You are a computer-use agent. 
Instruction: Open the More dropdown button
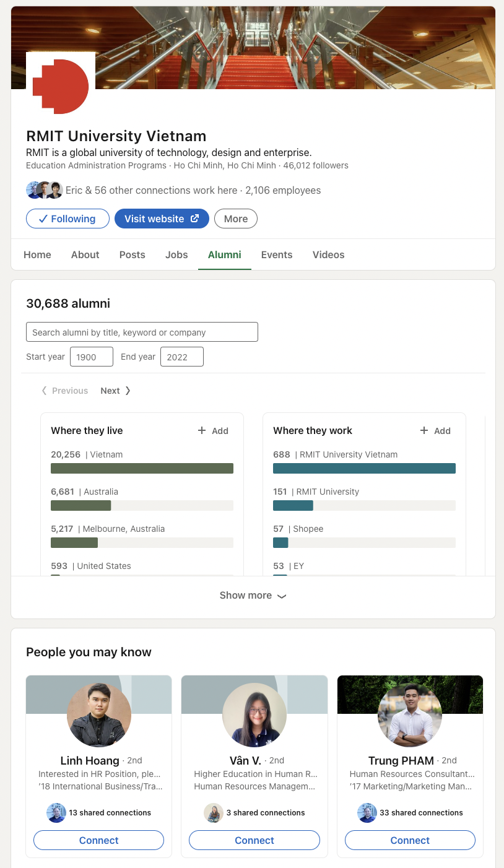click(x=236, y=219)
